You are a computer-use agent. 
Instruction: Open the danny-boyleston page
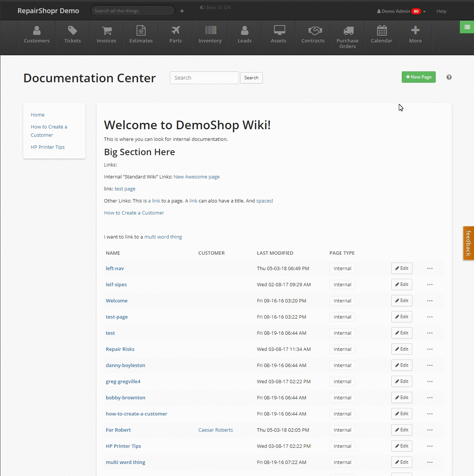click(126, 365)
